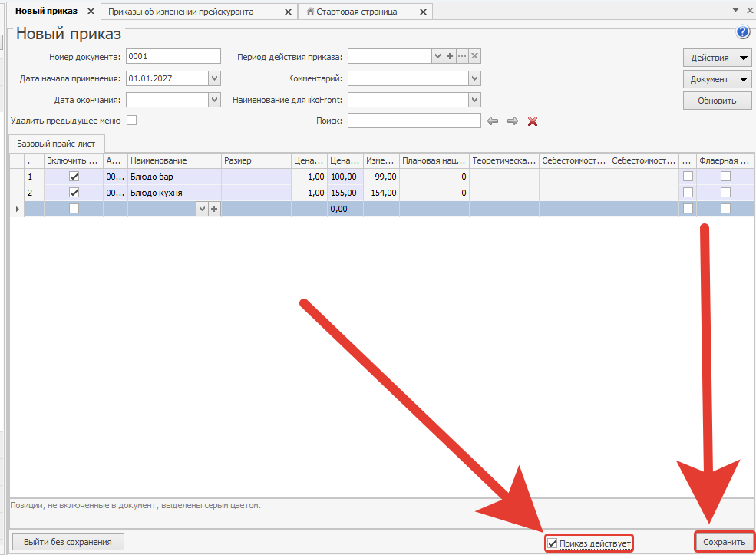Click the ellipsis icon in period field
756x555 pixels.
[462, 56]
